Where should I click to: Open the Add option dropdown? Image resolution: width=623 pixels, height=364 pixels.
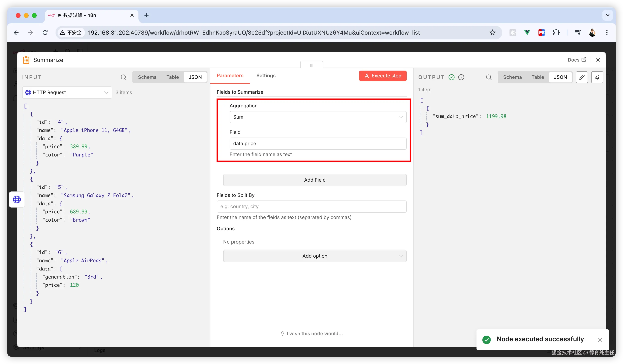315,256
